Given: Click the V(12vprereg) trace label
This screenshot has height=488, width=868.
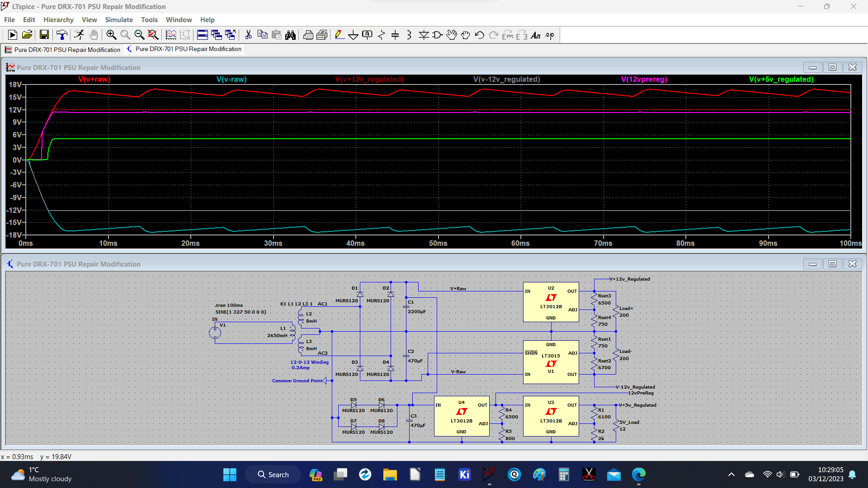Looking at the screenshot, I should click(644, 79).
